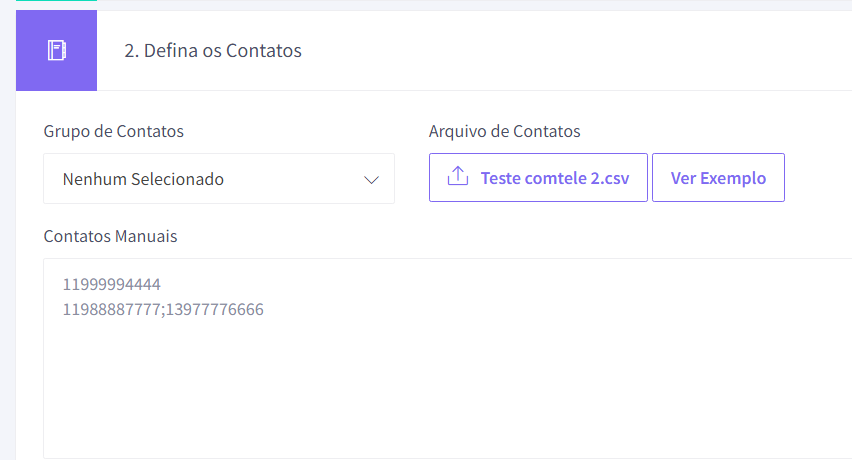Place cursor on number 11988887777
The width and height of the screenshot is (852, 460).
click(111, 309)
